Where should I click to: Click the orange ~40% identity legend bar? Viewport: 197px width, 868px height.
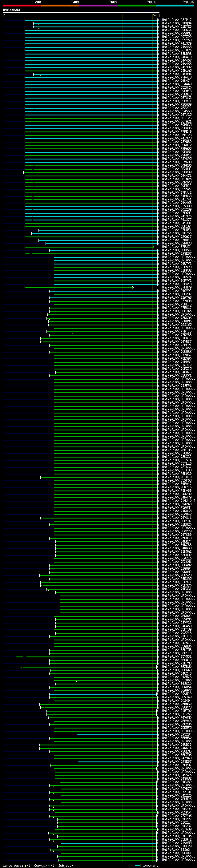click(60, 6)
